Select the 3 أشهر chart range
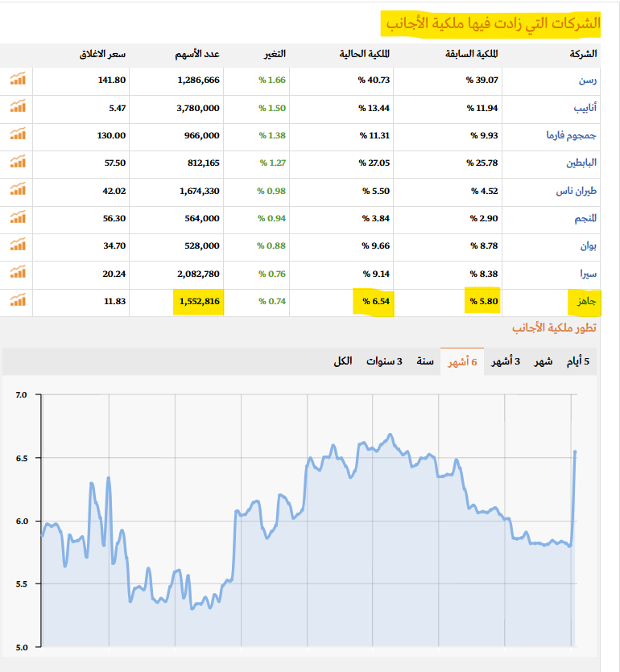Screen dimensions: 620x672 pos(506,361)
